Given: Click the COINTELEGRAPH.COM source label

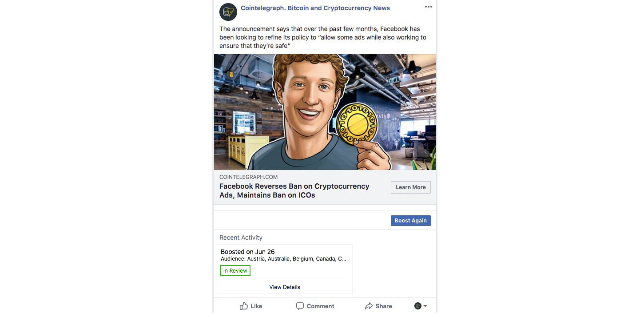Looking at the screenshot, I should click(x=248, y=177).
